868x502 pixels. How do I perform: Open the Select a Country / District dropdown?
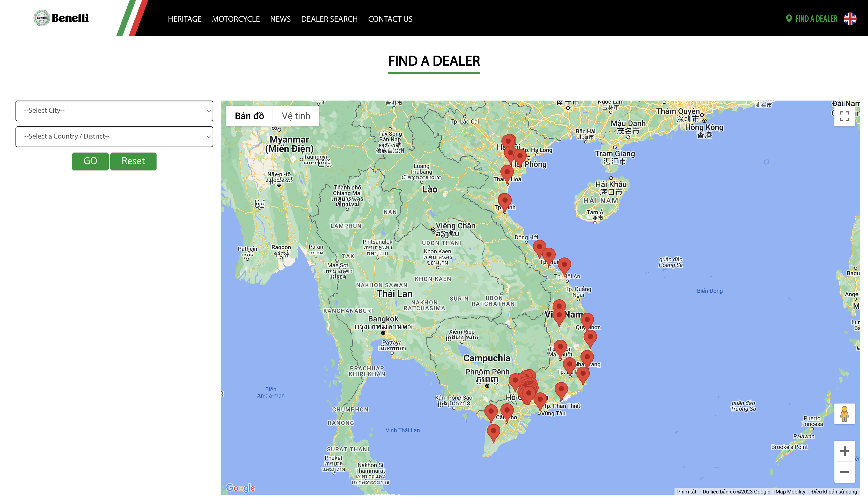pos(114,136)
